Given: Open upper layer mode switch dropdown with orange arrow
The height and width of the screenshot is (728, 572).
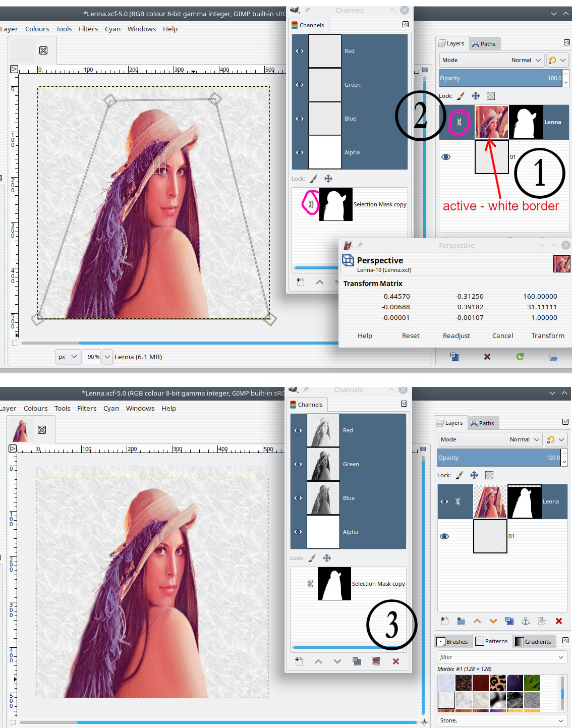Looking at the screenshot, I should 557,60.
